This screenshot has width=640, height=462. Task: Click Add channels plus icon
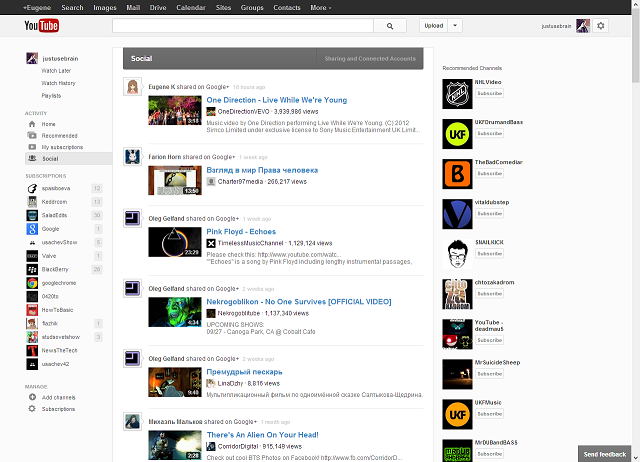(x=32, y=397)
